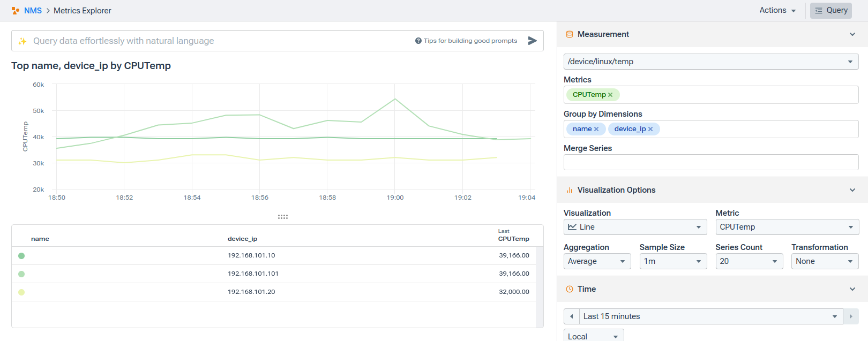Open the Sample Size 1m dropdown
Image resolution: width=868 pixels, height=341 pixels.
673,261
